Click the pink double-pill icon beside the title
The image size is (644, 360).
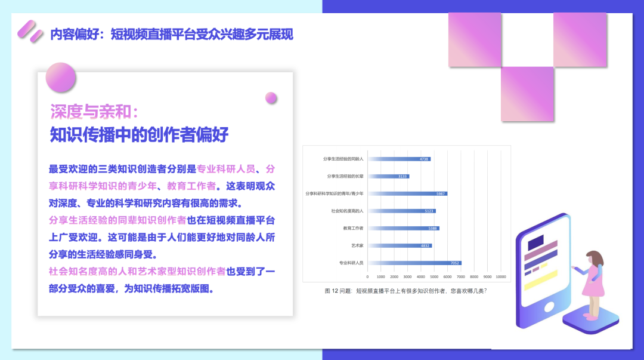pos(30,31)
